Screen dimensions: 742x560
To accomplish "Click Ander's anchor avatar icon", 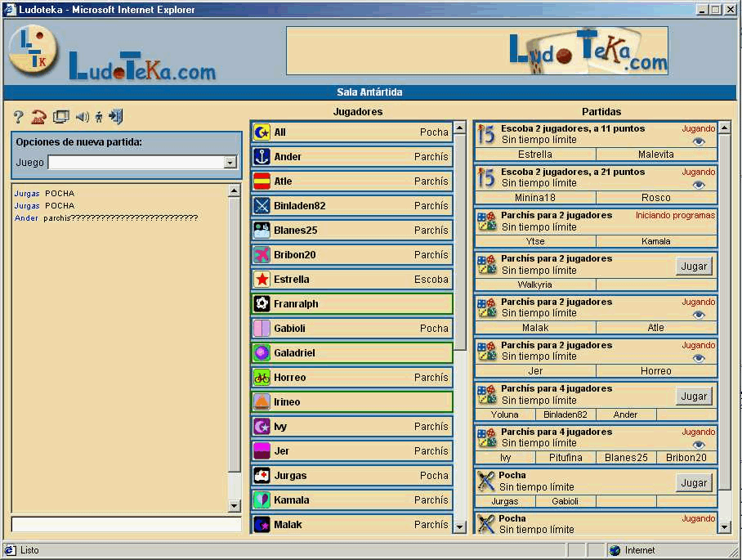I will [x=261, y=157].
